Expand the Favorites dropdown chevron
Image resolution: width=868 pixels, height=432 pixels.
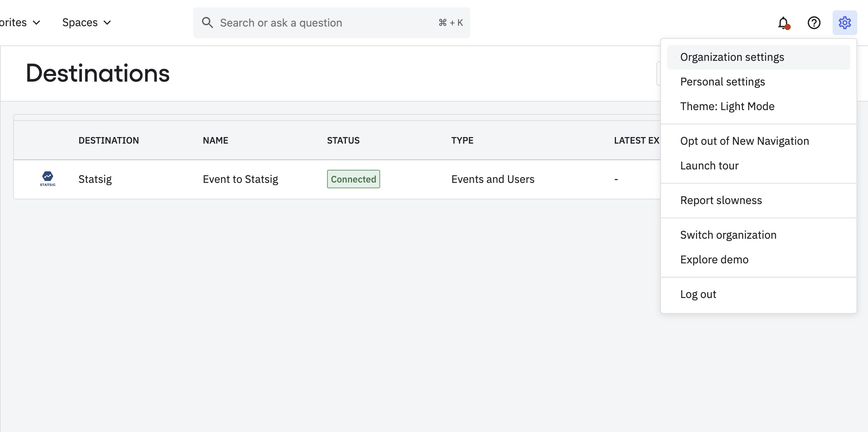[x=37, y=23]
